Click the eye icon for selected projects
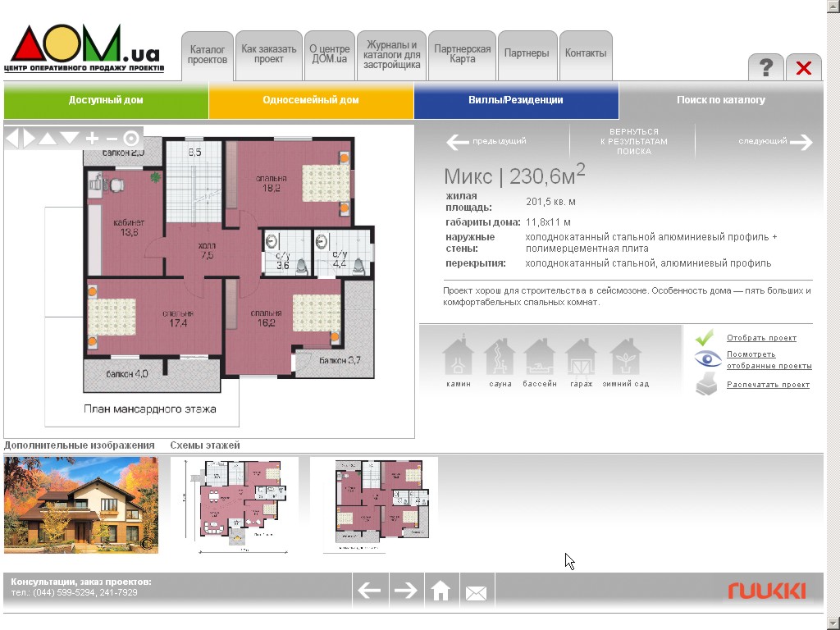This screenshot has height=630, width=840. (708, 359)
